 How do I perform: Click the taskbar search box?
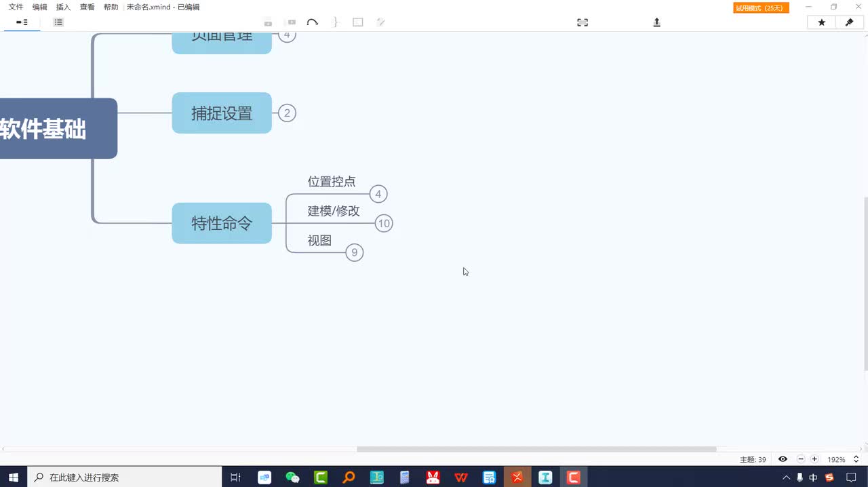[125, 478]
